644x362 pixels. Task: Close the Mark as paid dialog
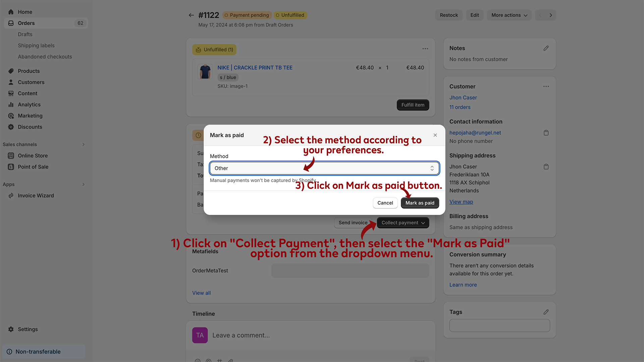click(x=435, y=135)
